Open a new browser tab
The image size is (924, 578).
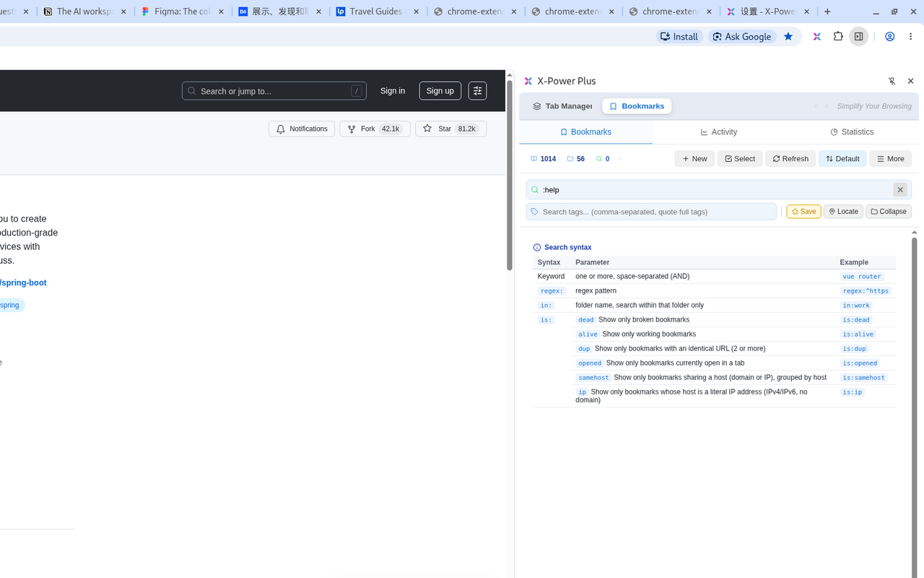[x=827, y=12]
